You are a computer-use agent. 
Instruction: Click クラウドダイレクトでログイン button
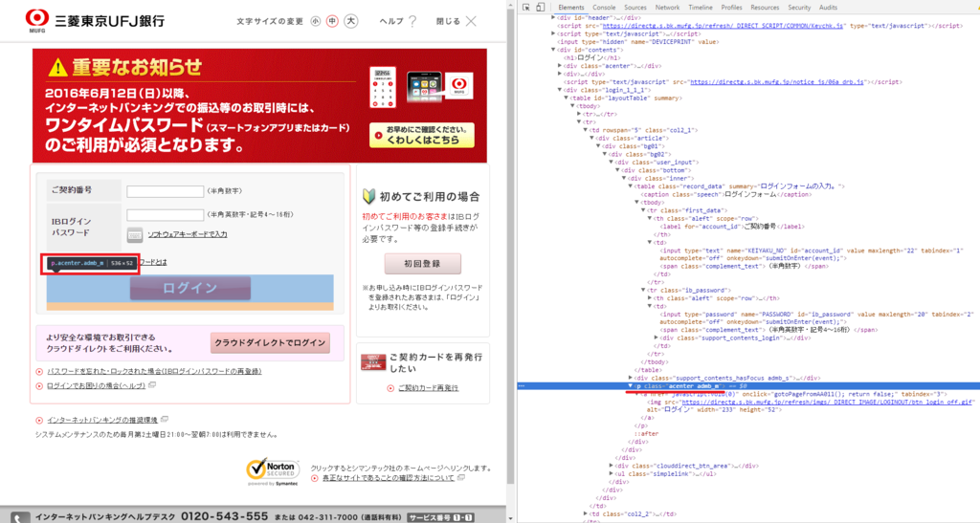[x=270, y=342]
